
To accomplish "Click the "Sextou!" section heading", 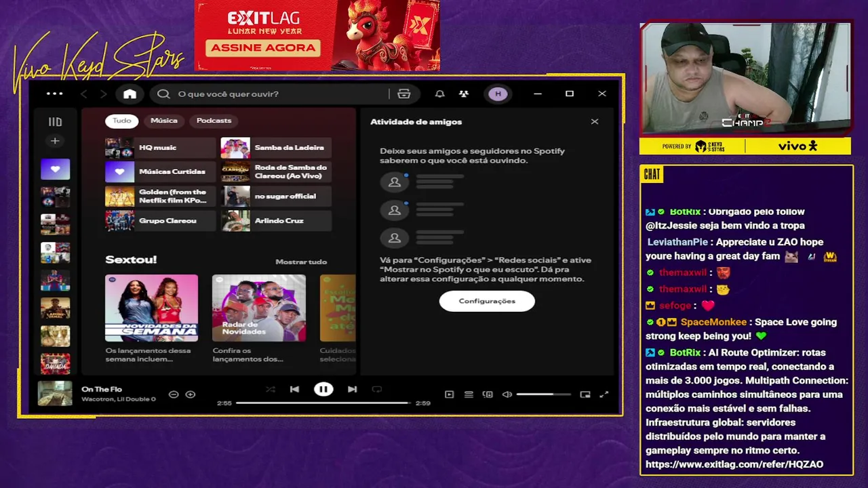I will click(131, 260).
